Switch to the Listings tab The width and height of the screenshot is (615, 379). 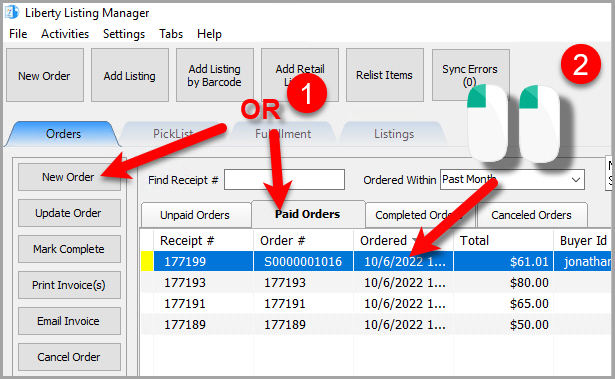click(394, 134)
